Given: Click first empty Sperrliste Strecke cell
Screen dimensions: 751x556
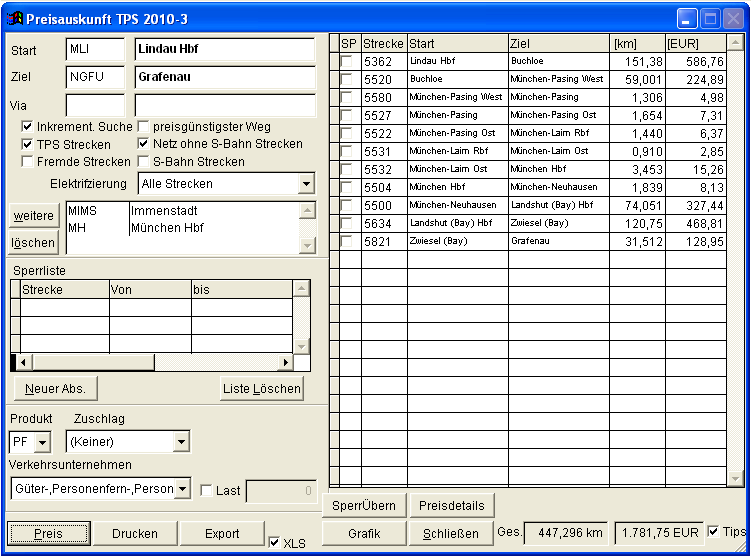Looking at the screenshot, I should click(x=65, y=307).
